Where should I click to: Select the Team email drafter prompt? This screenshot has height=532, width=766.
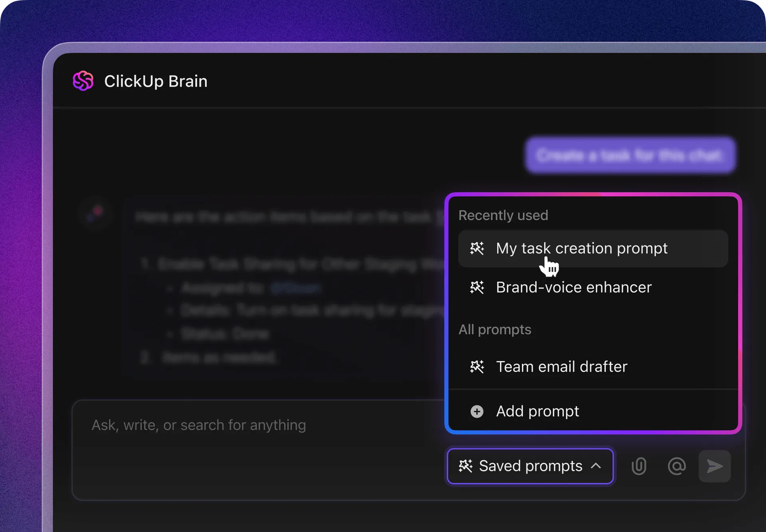(x=593, y=366)
